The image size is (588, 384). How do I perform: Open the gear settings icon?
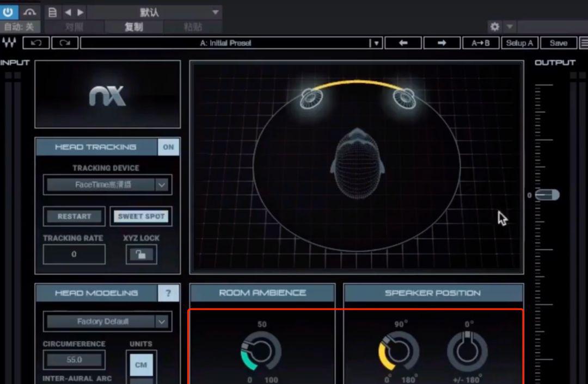(x=494, y=27)
